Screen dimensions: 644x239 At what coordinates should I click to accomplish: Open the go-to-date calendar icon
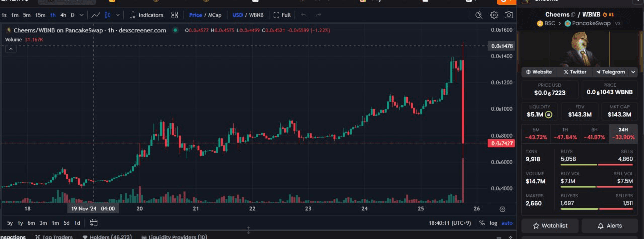(x=94, y=223)
